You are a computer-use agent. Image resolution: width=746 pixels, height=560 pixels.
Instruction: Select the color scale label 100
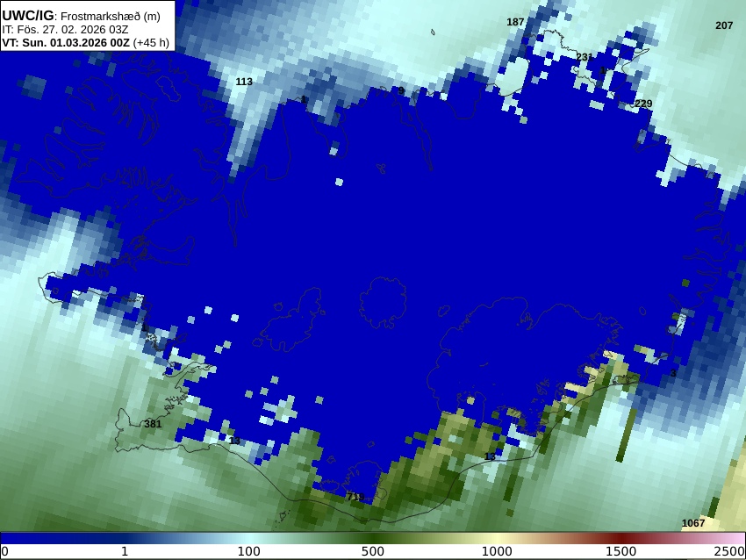[249, 552]
